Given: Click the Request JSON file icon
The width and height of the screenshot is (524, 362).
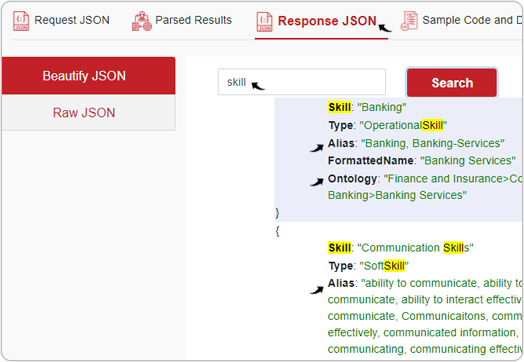Looking at the screenshot, I should [21, 21].
